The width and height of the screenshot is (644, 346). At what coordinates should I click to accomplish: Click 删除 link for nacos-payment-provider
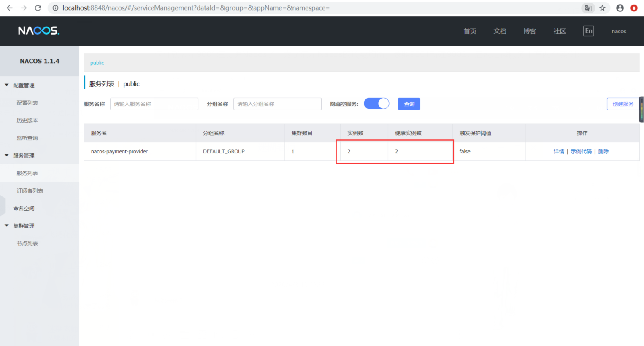(603, 152)
